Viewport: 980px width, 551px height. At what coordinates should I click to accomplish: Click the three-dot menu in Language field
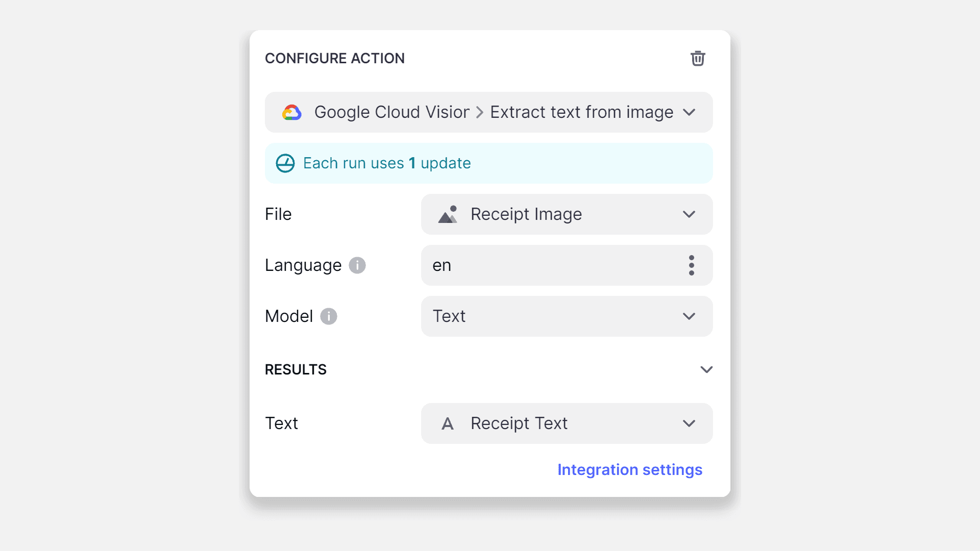click(692, 265)
